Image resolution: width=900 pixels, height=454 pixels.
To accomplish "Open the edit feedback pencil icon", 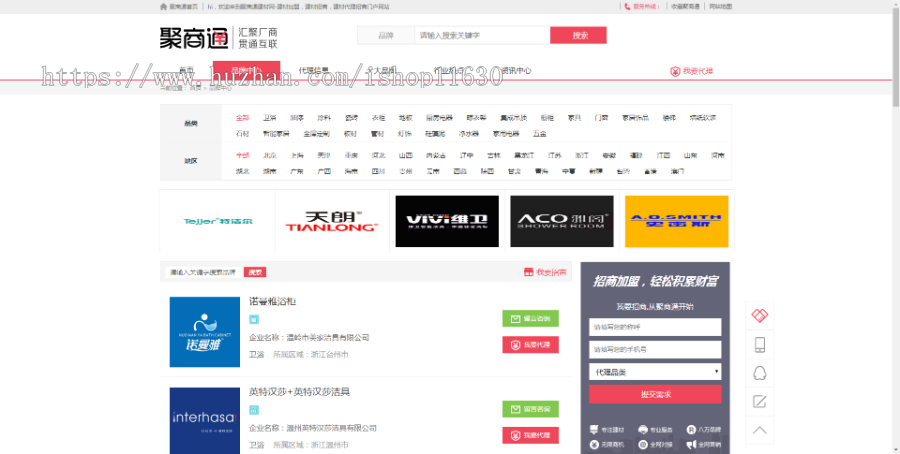I will point(759,401).
